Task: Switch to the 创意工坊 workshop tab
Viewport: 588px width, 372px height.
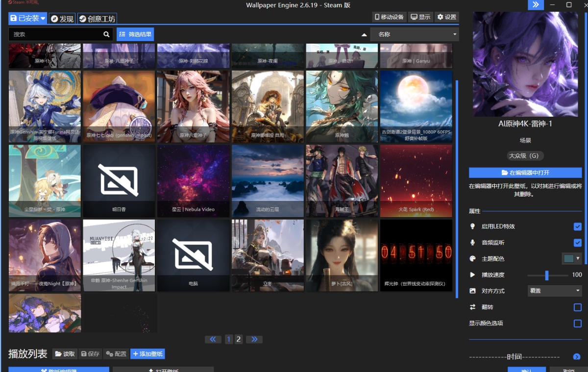Action: point(97,19)
